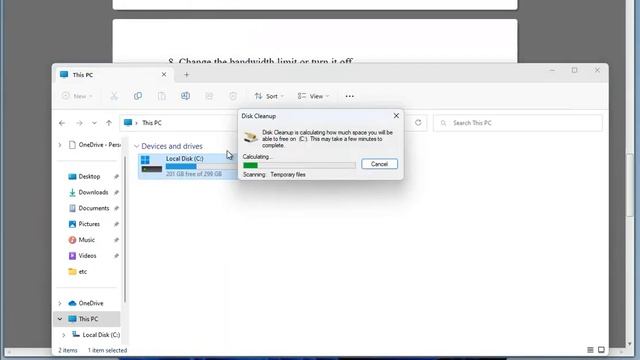Click the Search This PC field
Screen dimensions: 640x360
point(518,123)
